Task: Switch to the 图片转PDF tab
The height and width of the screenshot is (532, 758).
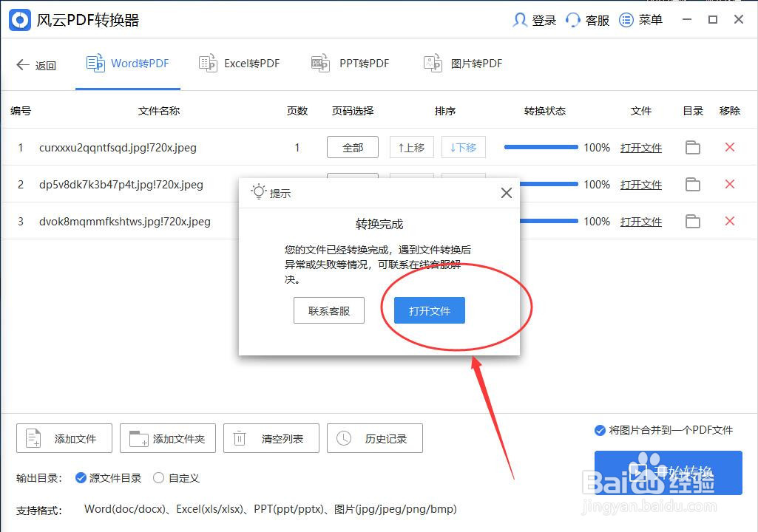Action: pyautogui.click(x=463, y=64)
